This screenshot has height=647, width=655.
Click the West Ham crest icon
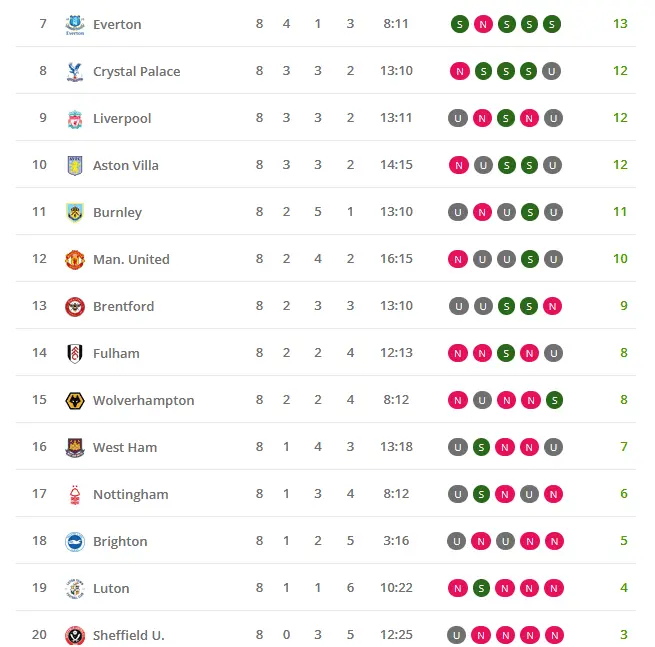pos(75,447)
